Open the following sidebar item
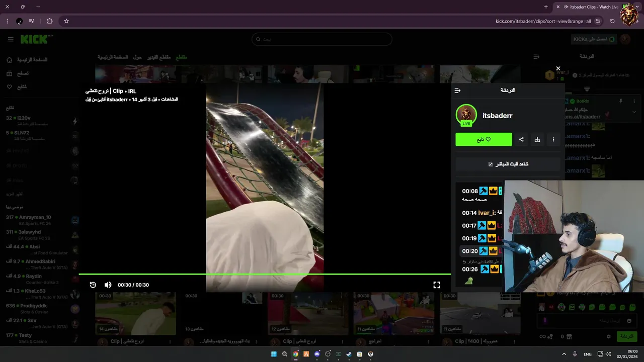 point(17,87)
